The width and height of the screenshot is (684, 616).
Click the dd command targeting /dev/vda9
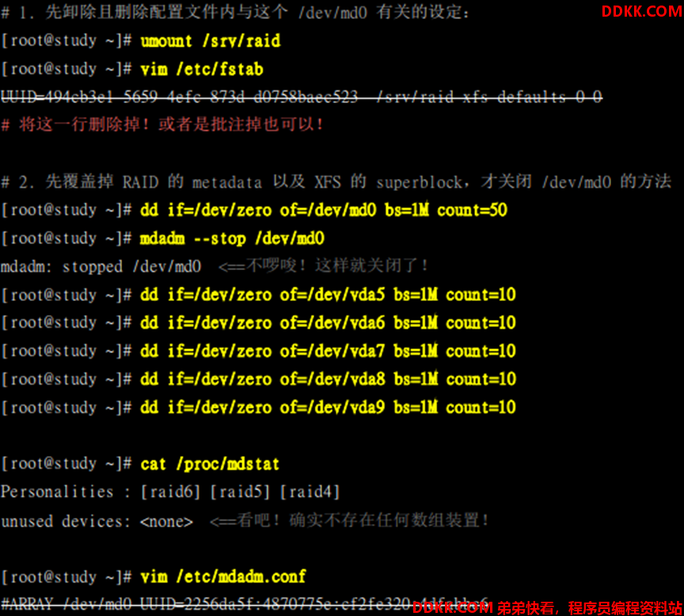328,408
